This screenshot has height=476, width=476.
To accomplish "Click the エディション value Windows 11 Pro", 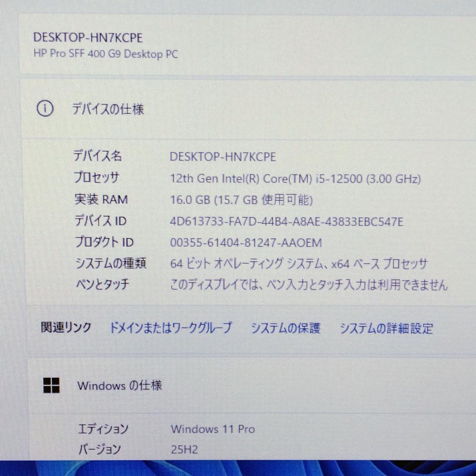I will point(213,429).
